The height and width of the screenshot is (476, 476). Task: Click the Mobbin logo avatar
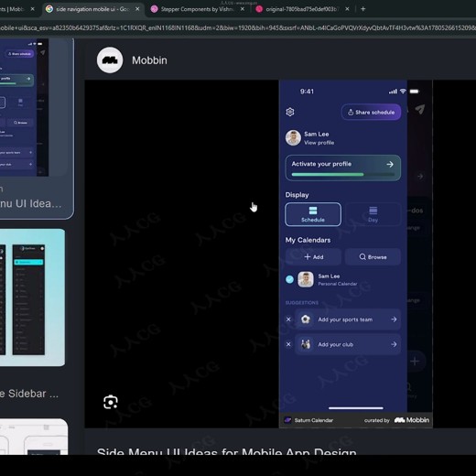pyautogui.click(x=110, y=60)
